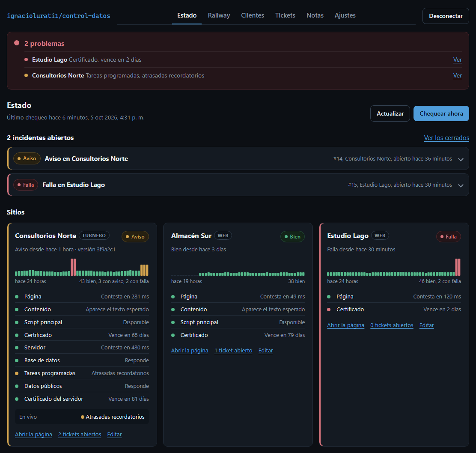Run a check with Chequear ahora
The width and height of the screenshot is (476, 453).
(441, 113)
